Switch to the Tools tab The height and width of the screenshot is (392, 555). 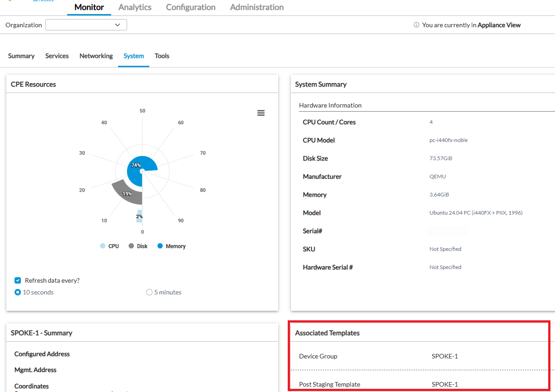point(162,56)
